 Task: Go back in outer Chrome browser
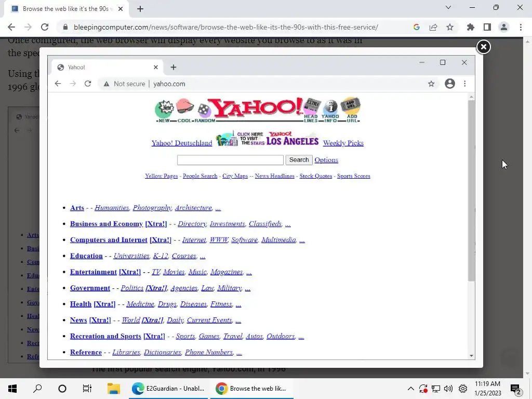coord(11,27)
